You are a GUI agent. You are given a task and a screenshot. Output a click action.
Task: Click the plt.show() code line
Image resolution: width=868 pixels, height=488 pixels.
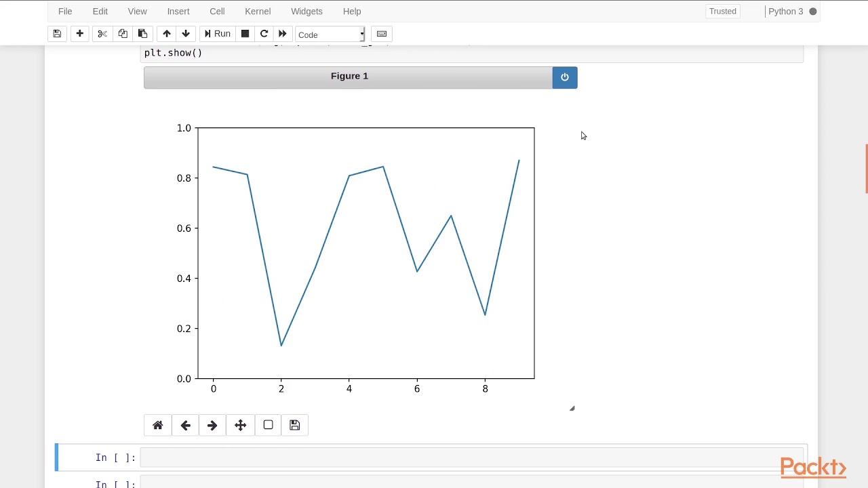[173, 53]
